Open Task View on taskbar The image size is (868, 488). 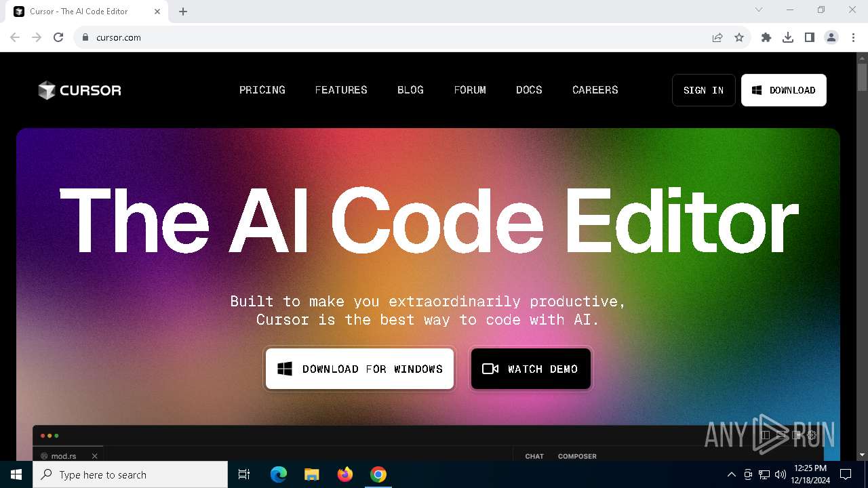point(244,474)
